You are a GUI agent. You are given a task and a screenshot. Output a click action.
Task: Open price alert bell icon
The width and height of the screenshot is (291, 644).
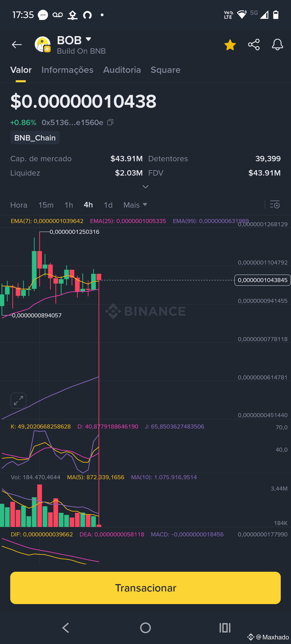click(x=277, y=44)
